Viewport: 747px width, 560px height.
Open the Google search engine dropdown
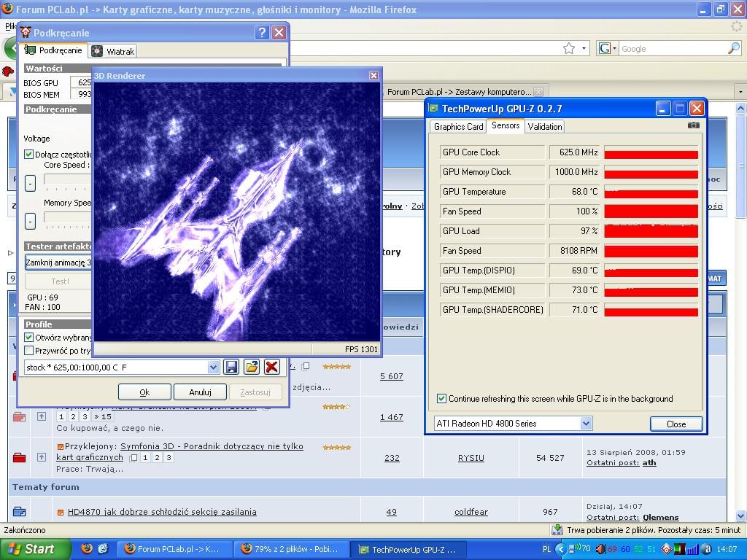[x=607, y=49]
